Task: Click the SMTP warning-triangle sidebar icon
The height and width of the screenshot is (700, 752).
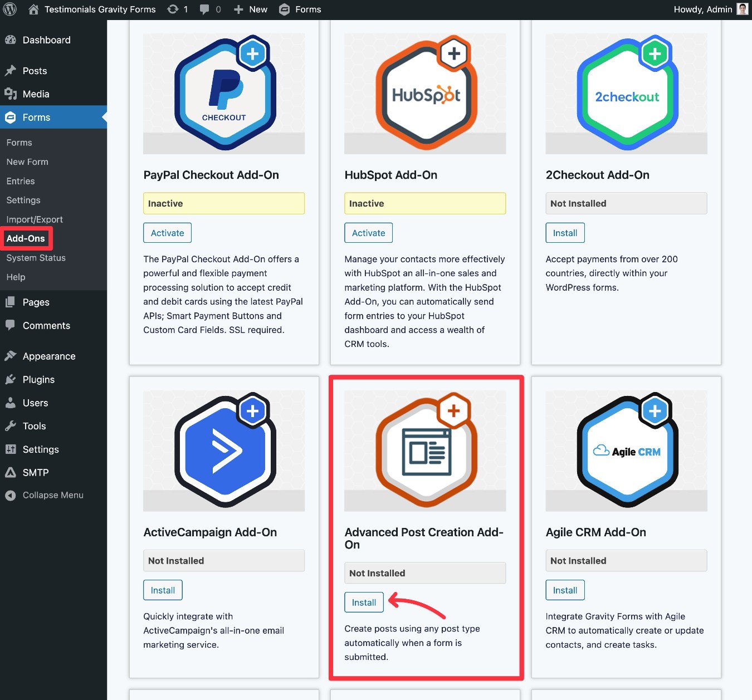Action: point(12,472)
